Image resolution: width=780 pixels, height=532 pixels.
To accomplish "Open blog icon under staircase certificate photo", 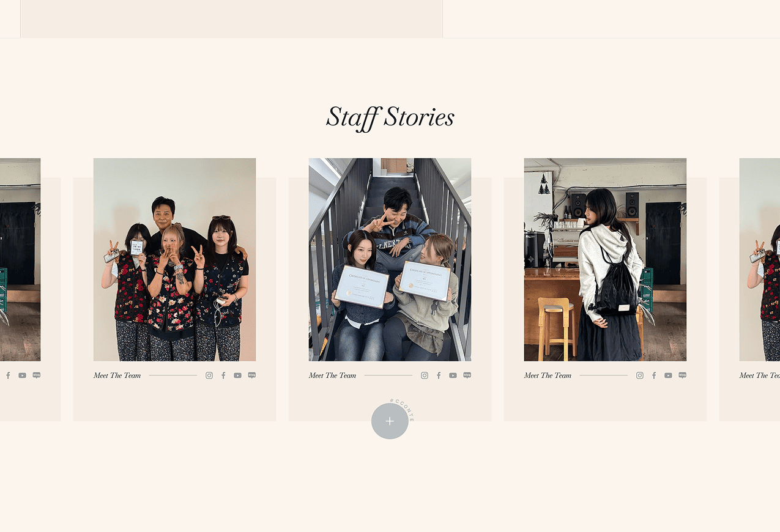I will pos(467,375).
